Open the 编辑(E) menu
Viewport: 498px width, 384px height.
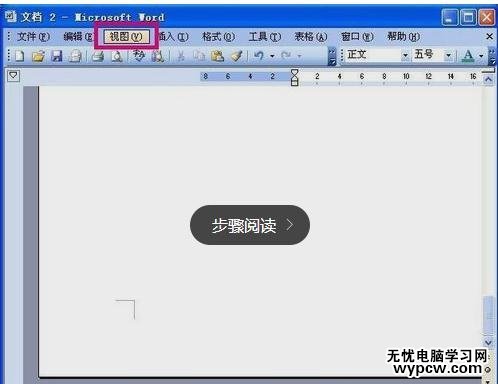tap(77, 36)
